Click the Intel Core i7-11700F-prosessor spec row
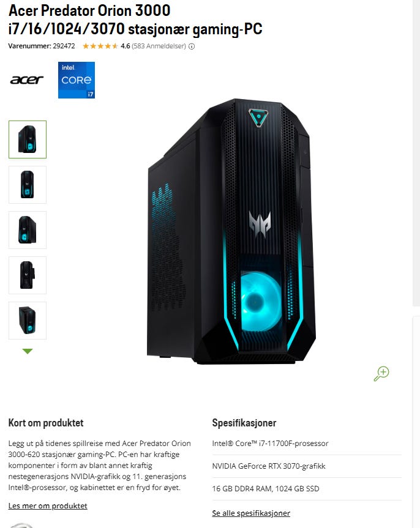Screen dimensions: 420x528 [307, 444]
